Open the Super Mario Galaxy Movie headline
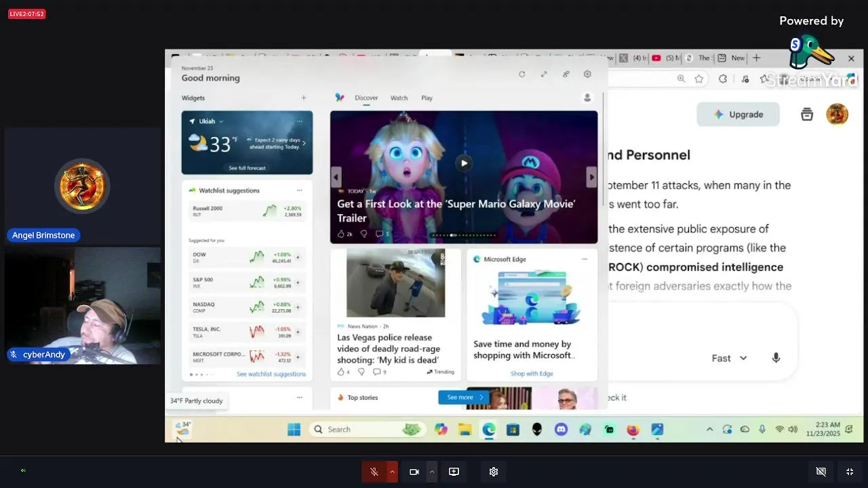The height and width of the screenshot is (488, 868). click(456, 211)
